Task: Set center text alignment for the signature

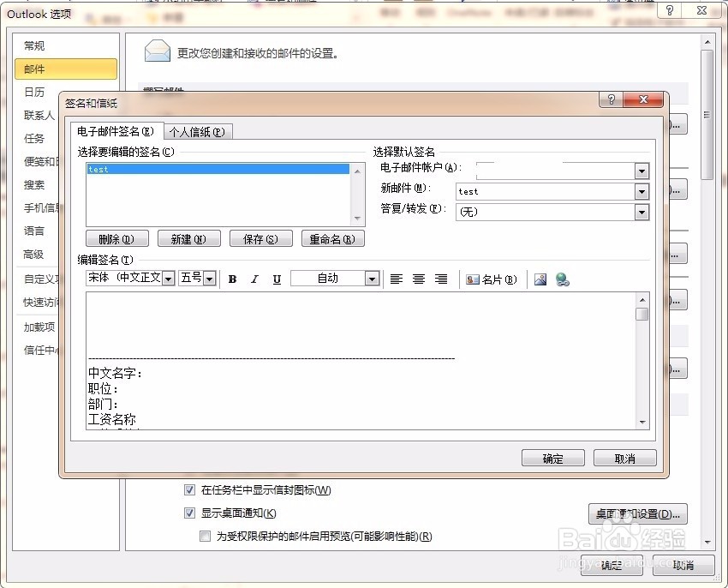Action: click(x=418, y=279)
